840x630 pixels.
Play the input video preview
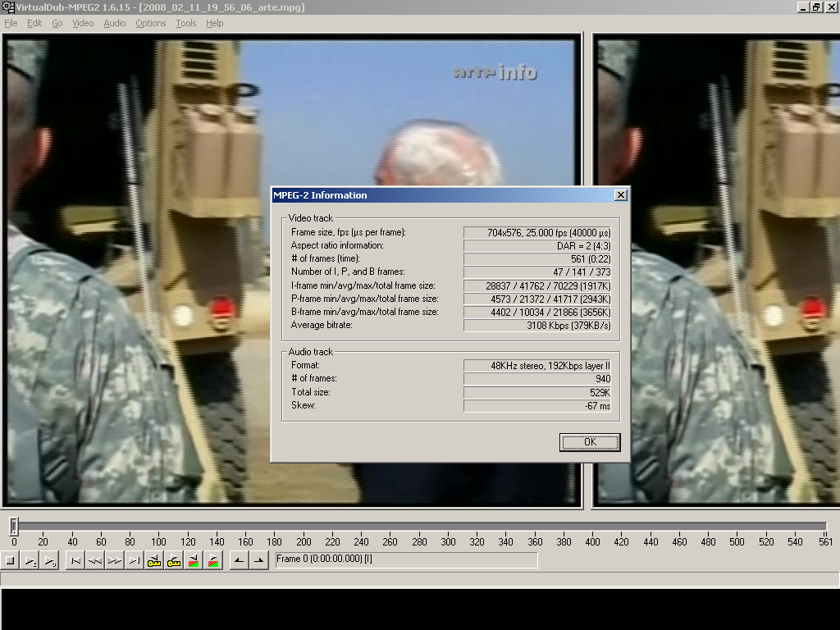pos(30,560)
